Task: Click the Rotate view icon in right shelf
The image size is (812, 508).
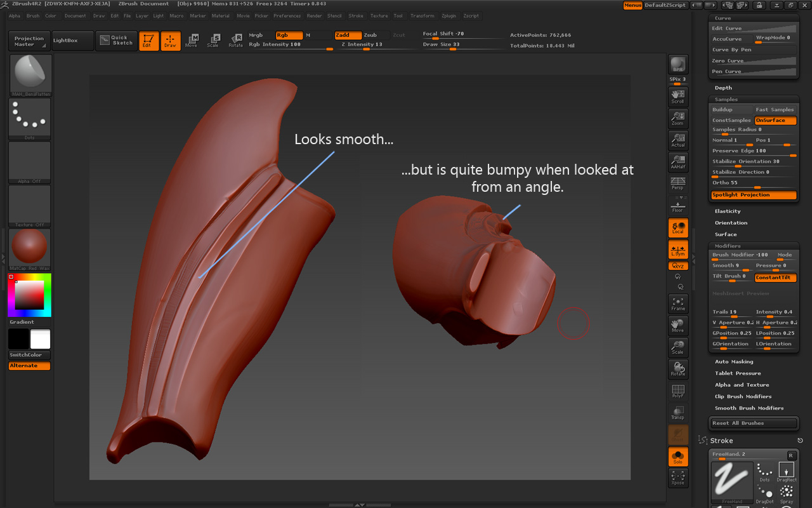Action: [678, 369]
